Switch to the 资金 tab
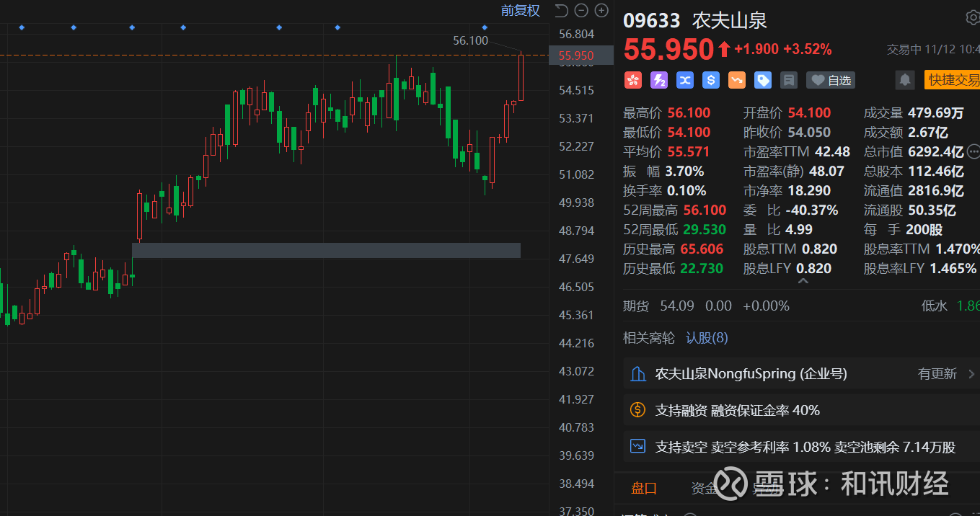980x516 pixels. (x=704, y=489)
